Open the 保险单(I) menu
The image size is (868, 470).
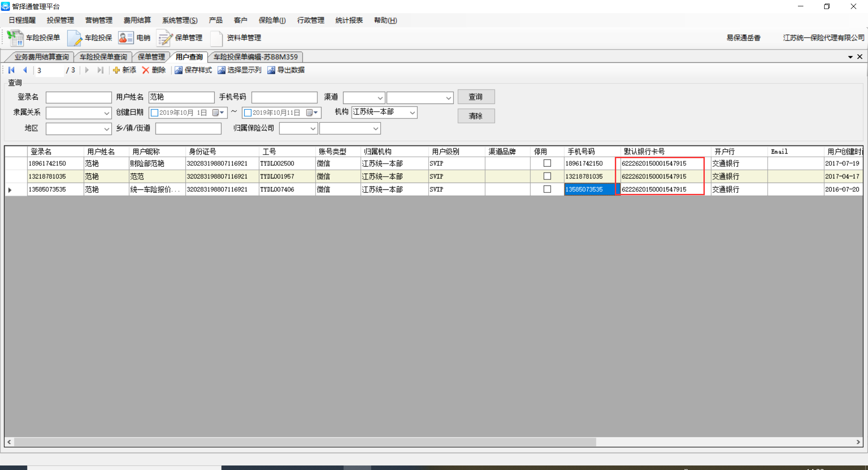pyautogui.click(x=272, y=20)
